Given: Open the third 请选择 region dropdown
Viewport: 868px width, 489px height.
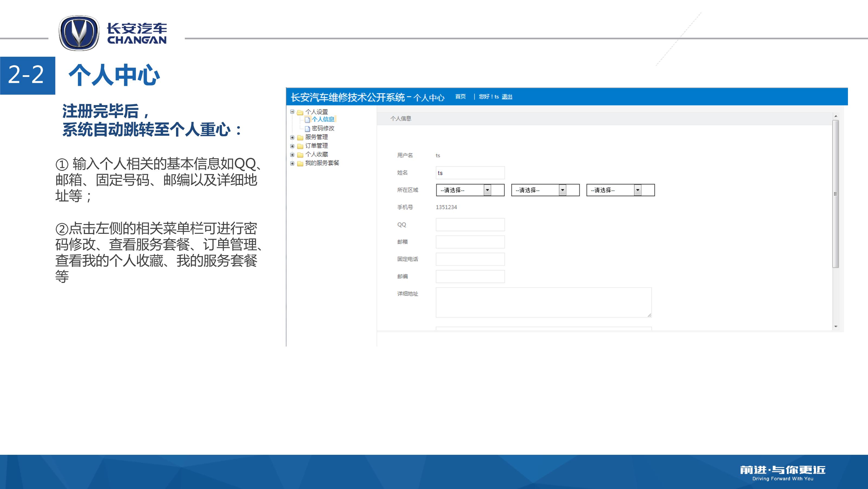Looking at the screenshot, I should [637, 190].
